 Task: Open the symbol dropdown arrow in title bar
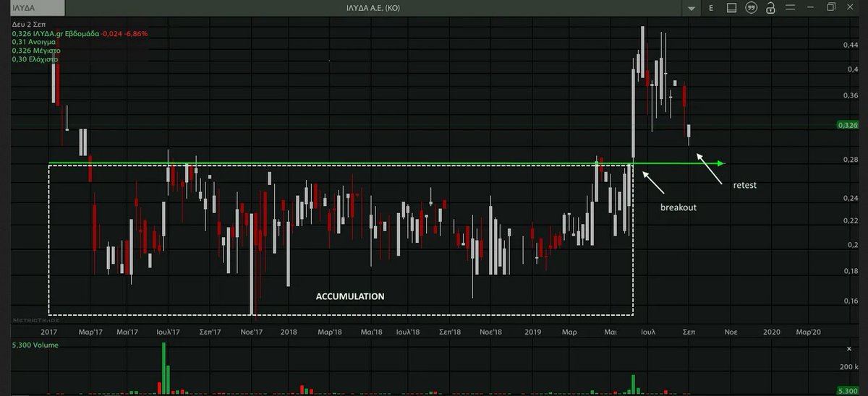click(693, 9)
